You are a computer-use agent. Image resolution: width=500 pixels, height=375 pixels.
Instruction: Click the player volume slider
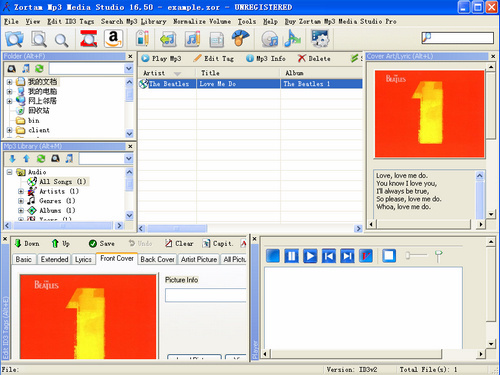point(416,256)
